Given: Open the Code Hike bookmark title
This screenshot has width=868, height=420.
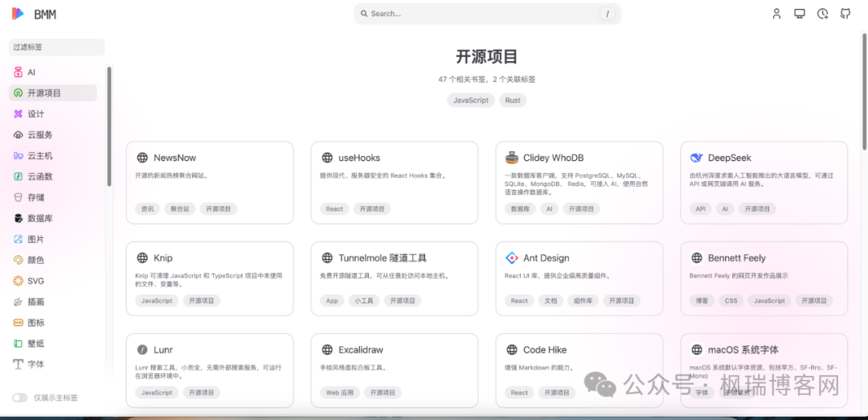Looking at the screenshot, I should click(545, 350).
